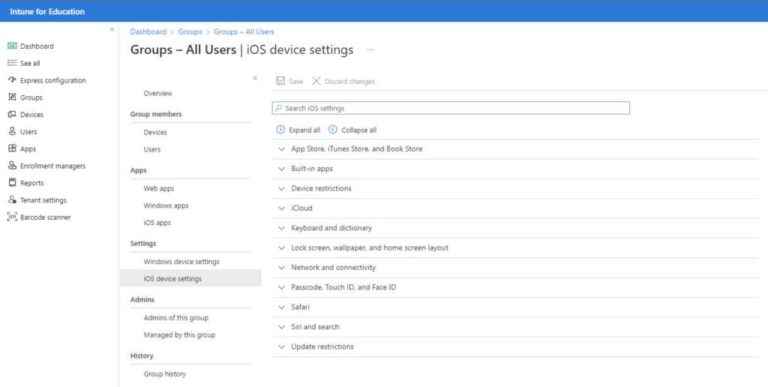
Task: Click the Enrollment managers icon
Action: tap(12, 166)
